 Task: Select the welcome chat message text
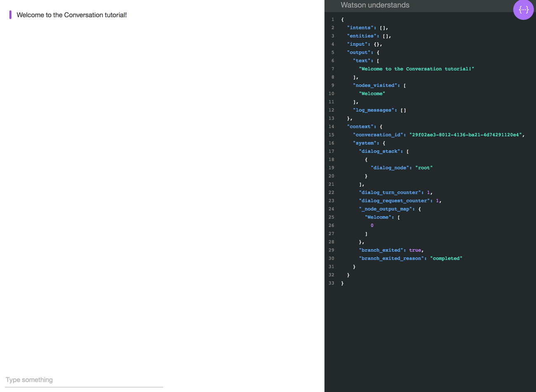pyautogui.click(x=71, y=15)
